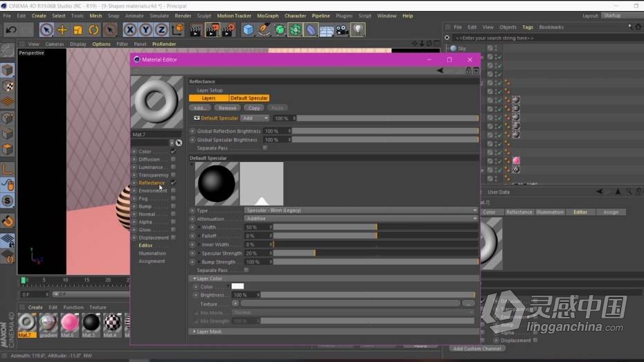This screenshot has width=644, height=362.
Task: Expand the Width parameter triangle
Action: (x=199, y=227)
